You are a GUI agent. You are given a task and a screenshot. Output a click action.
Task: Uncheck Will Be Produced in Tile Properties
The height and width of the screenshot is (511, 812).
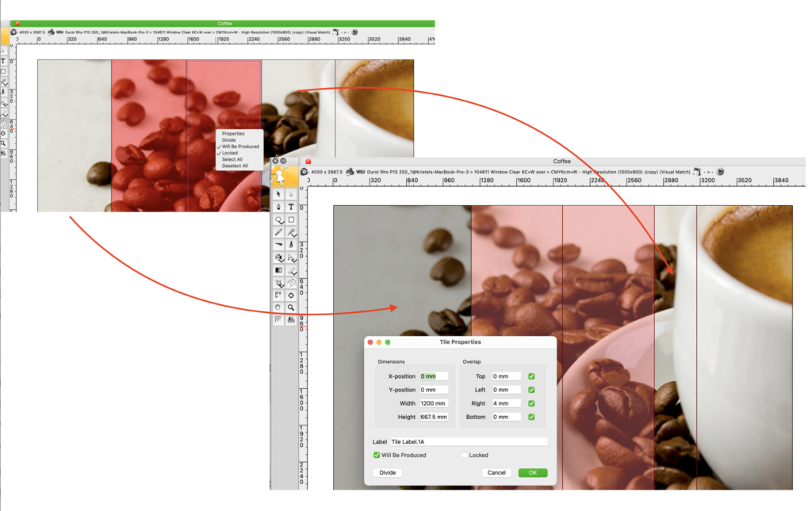[377, 455]
